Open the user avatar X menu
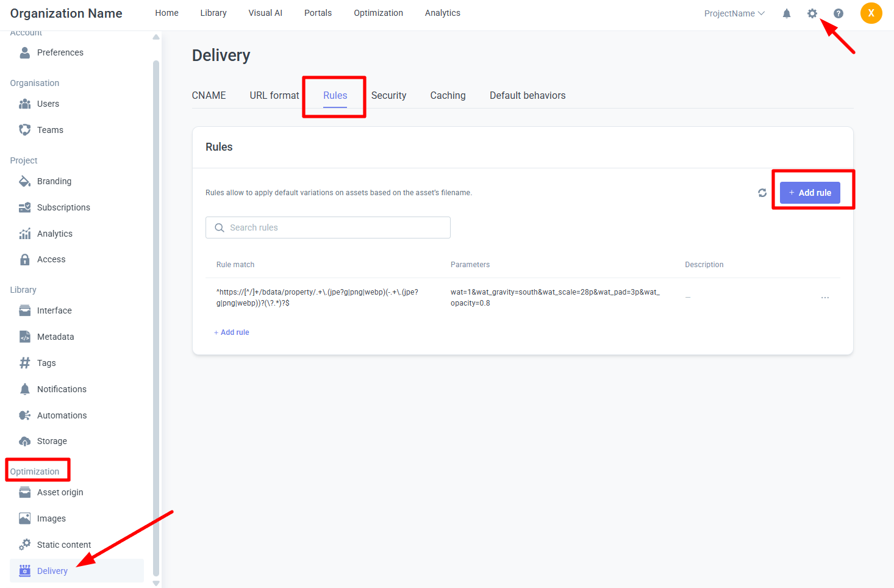894x588 pixels. tap(871, 13)
